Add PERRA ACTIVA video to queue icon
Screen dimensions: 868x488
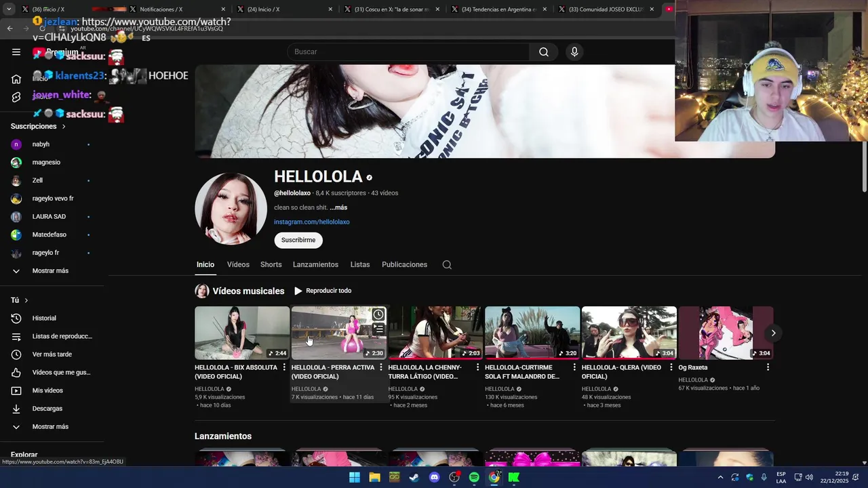pos(378,329)
